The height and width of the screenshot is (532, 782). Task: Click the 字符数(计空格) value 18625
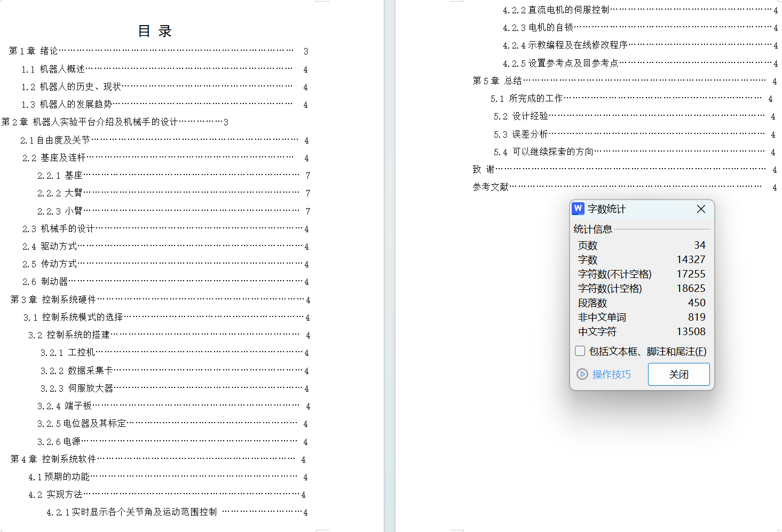[x=691, y=288]
